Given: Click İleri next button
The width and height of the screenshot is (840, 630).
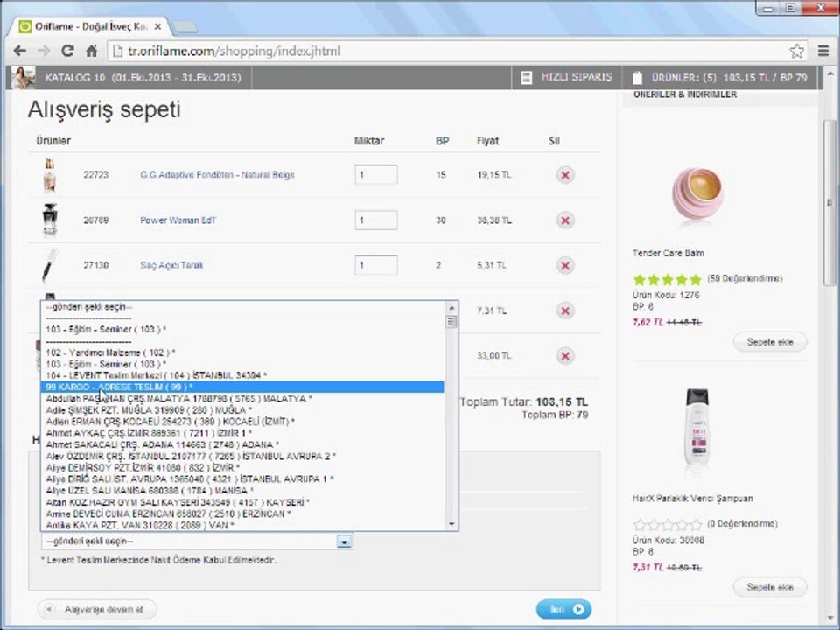Looking at the screenshot, I should coord(563,609).
